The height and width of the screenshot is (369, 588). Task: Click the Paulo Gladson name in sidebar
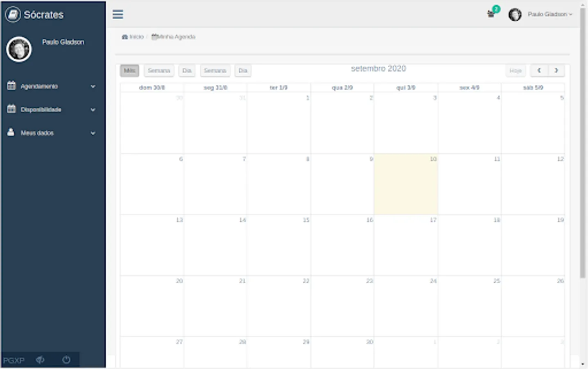63,42
